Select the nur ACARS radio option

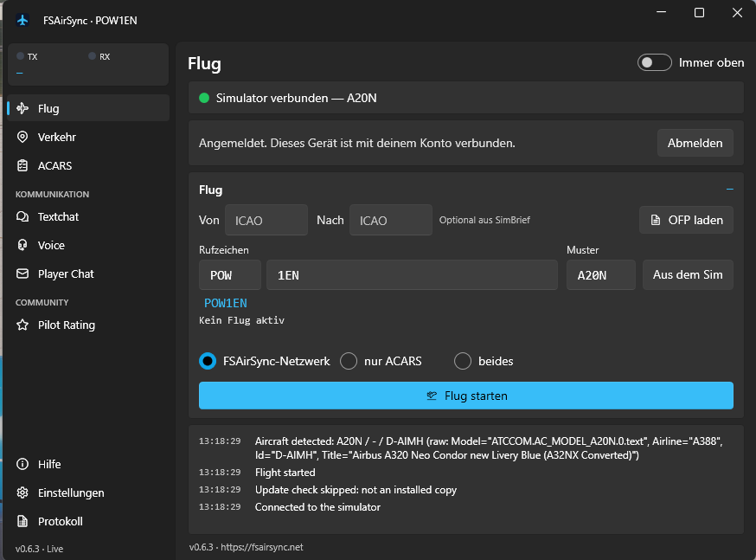[x=349, y=361]
